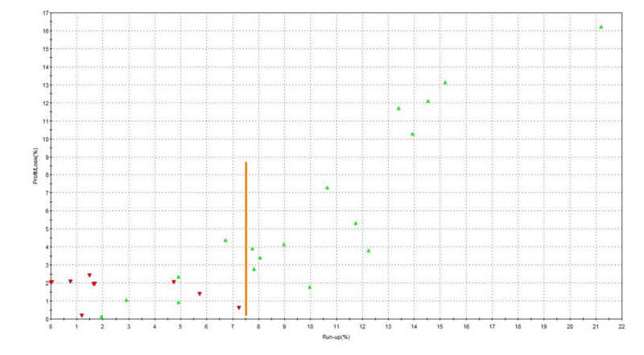Select green triangle at 10% run-up below 2% profit
The image size is (644, 355).
(310, 287)
